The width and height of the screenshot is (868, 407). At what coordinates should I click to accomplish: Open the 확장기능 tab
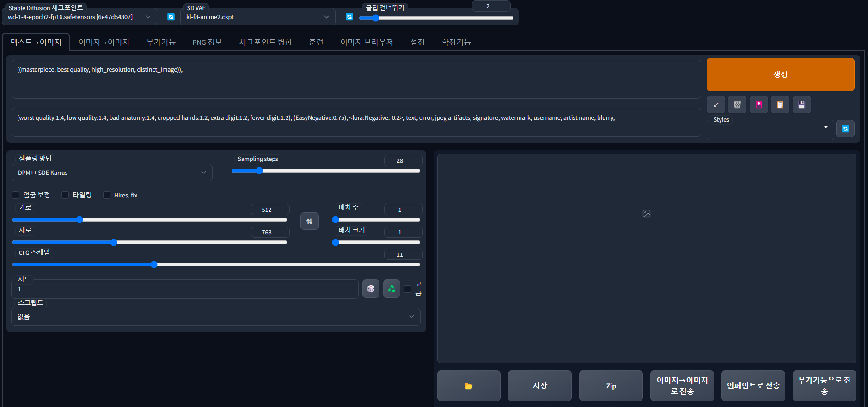click(456, 42)
